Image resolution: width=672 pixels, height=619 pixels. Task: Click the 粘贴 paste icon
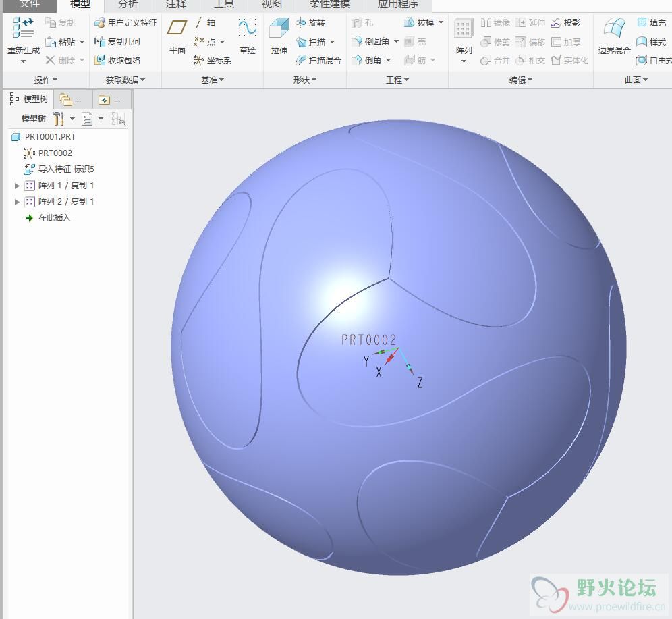51,42
